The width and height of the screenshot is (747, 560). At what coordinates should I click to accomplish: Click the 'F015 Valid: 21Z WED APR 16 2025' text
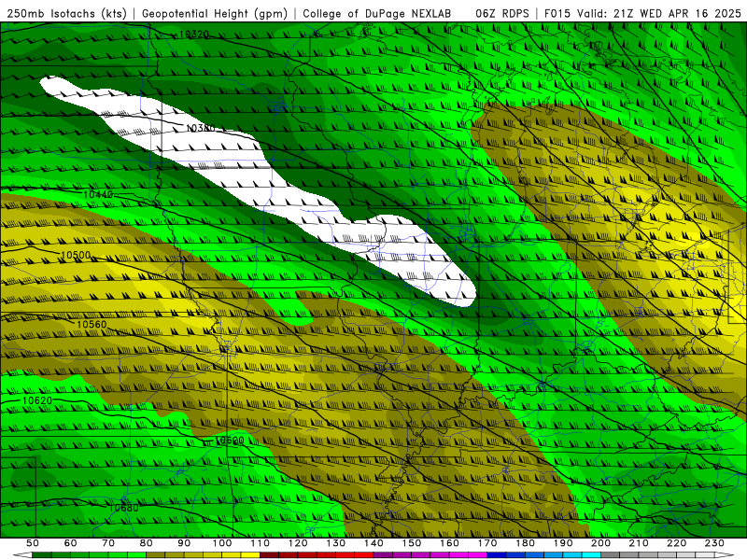642,14
